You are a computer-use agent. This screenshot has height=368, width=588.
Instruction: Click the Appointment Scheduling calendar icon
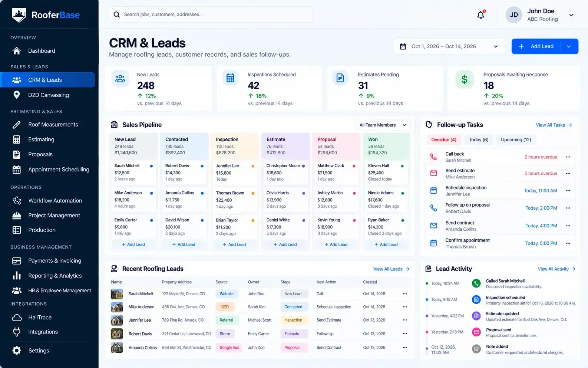(x=17, y=170)
